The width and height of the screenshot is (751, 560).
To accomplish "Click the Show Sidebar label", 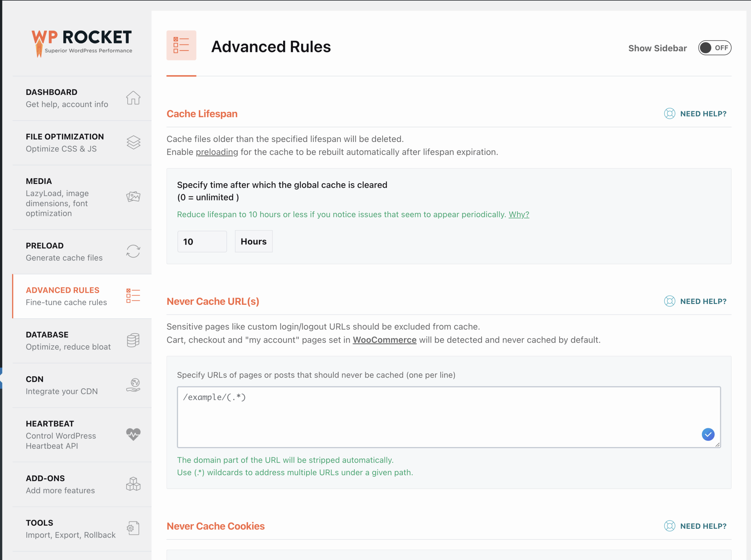I will (x=657, y=48).
